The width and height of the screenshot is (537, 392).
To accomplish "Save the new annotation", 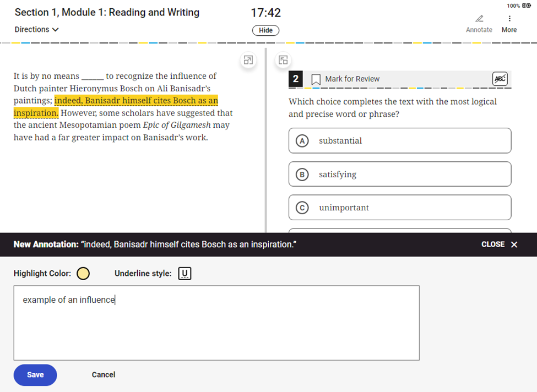I will point(35,375).
